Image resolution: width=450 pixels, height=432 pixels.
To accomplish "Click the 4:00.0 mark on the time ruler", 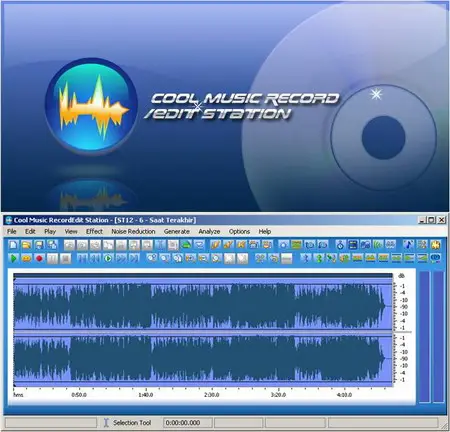I will (344, 395).
